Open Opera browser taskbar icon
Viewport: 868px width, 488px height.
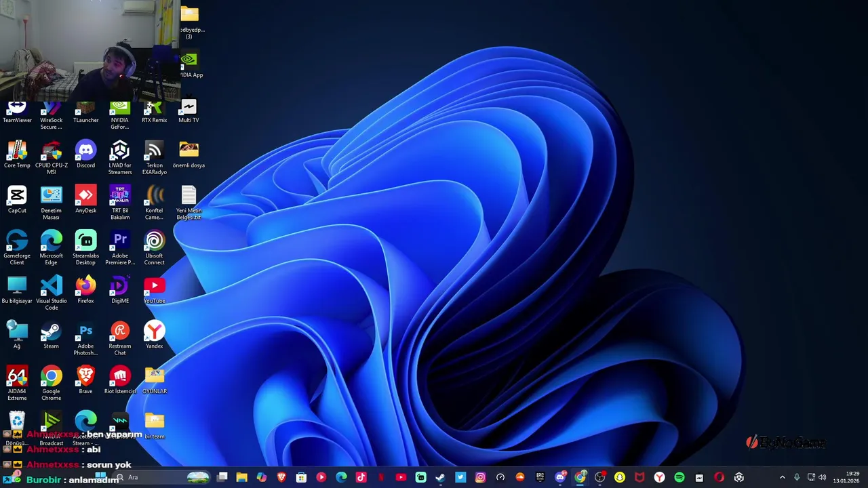coord(719,477)
